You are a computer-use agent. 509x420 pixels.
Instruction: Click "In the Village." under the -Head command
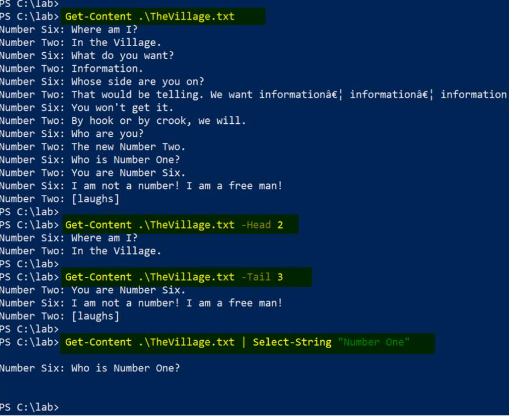pyautogui.click(x=116, y=251)
